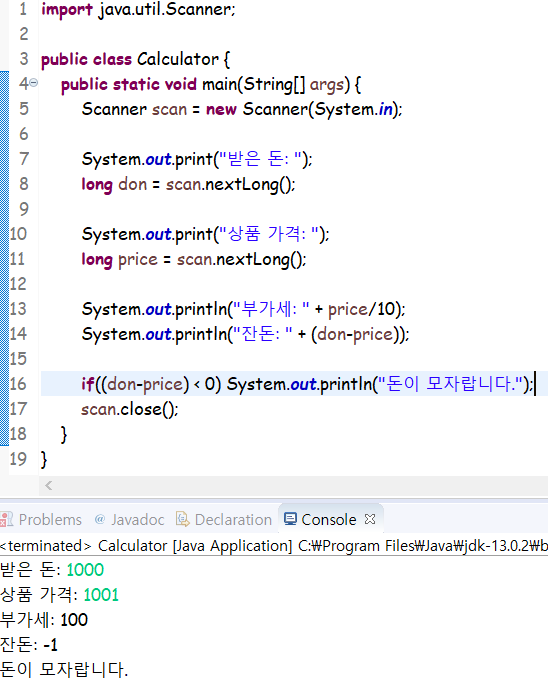Click 'price/10' expression on line 13
Image resolution: width=548 pixels, height=686 pixels.
tap(362, 309)
